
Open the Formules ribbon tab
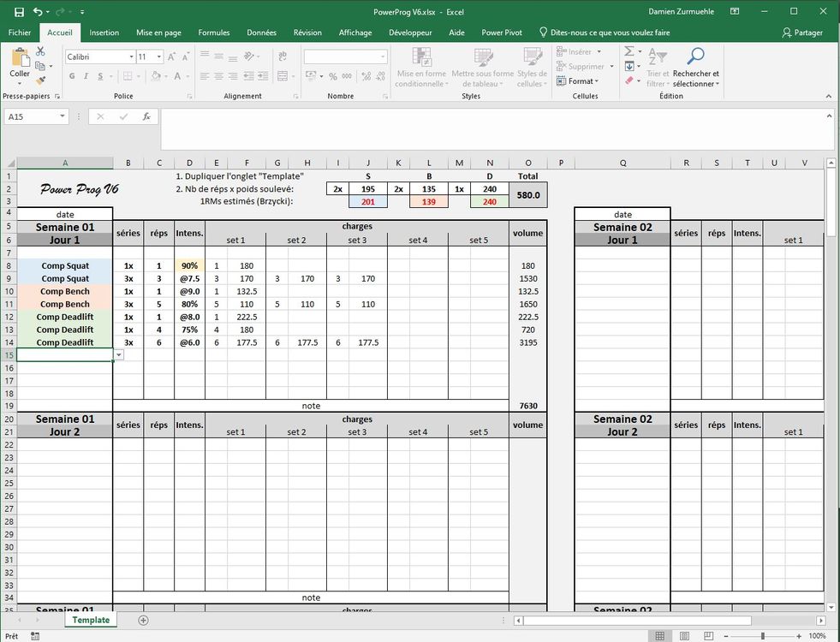point(214,33)
